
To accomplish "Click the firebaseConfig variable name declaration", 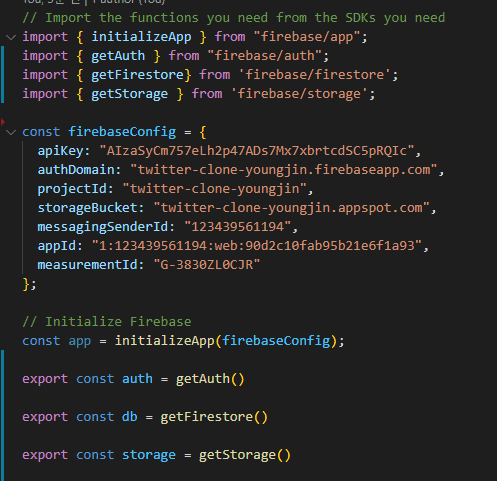I will pyautogui.click(x=122, y=132).
